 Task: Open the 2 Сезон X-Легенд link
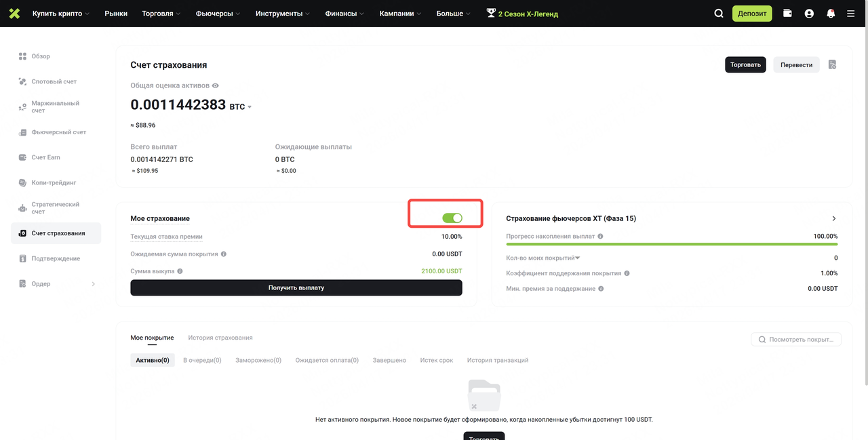[522, 14]
